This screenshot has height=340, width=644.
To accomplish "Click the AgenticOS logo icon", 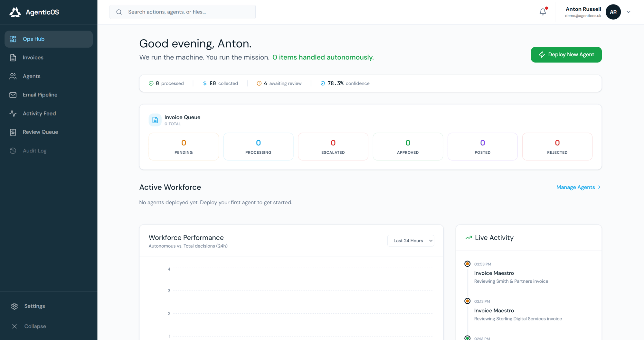I will tap(15, 12).
